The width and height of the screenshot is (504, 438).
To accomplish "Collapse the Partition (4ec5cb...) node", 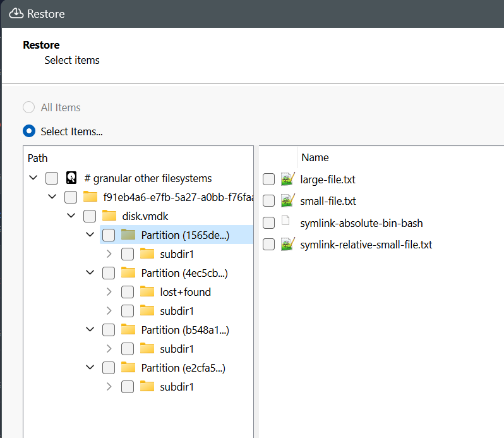I will [90, 273].
